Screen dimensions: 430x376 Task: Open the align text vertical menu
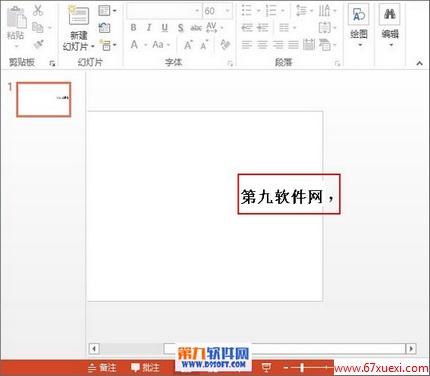(x=328, y=28)
